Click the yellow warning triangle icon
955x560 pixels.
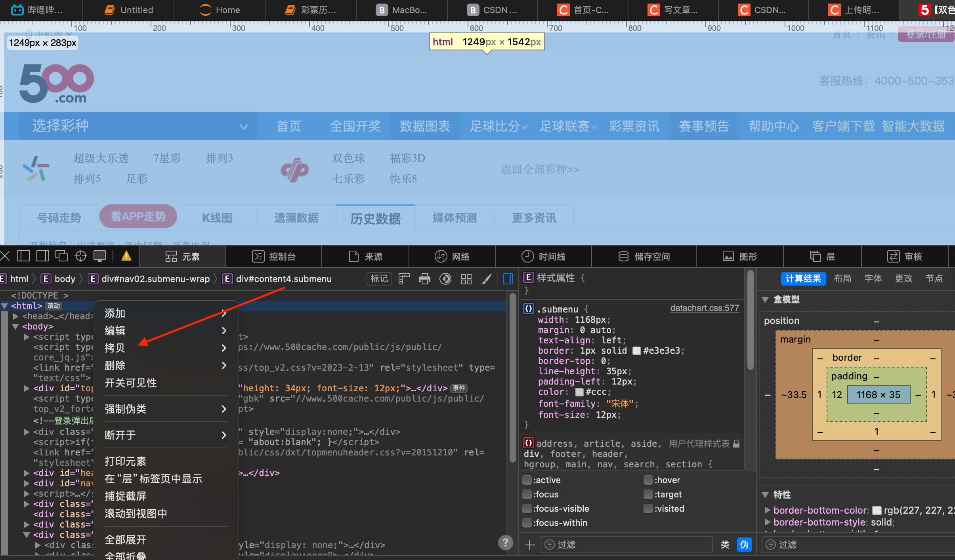(x=126, y=256)
